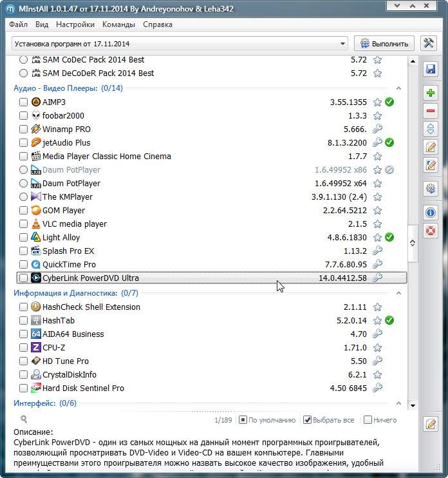Open the Файл menu

[x=18, y=24]
